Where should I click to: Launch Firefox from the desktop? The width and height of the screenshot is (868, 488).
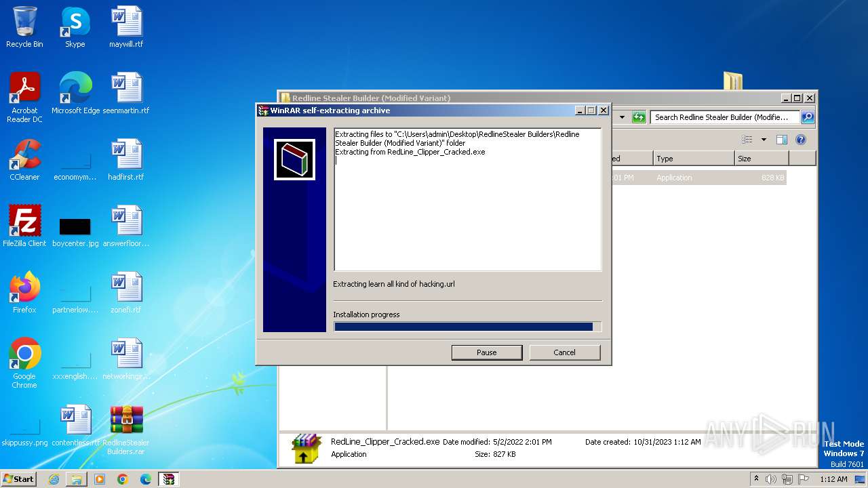click(24, 292)
